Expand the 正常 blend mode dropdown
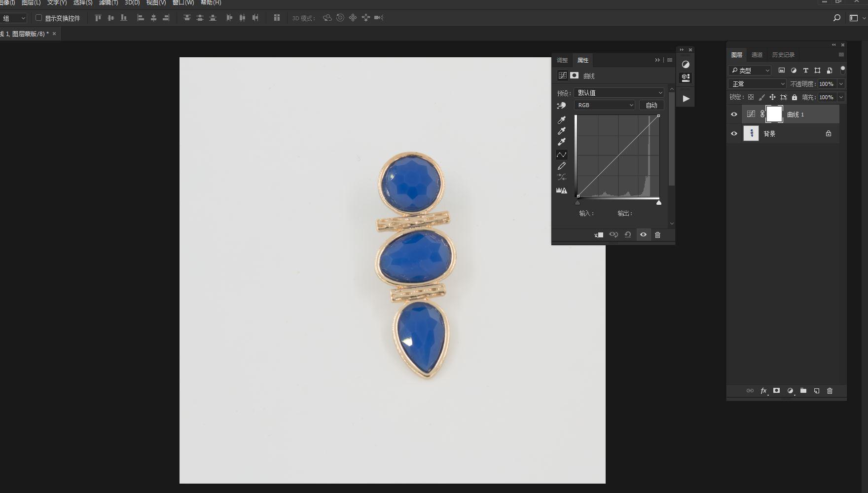 tap(757, 84)
